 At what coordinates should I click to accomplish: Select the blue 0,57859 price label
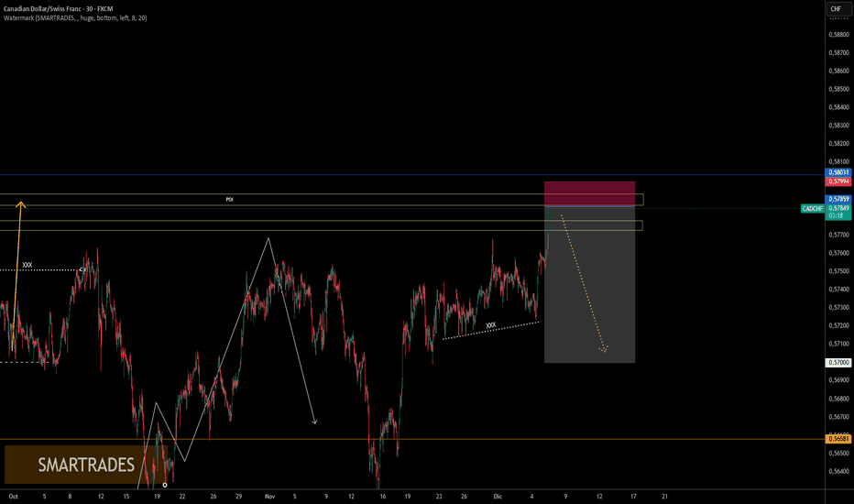click(x=838, y=200)
